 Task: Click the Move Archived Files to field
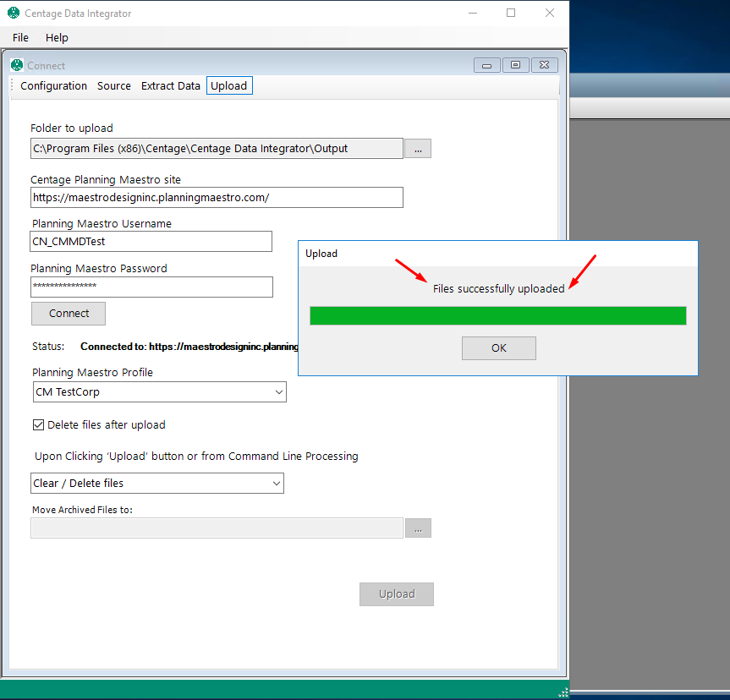[x=217, y=528]
